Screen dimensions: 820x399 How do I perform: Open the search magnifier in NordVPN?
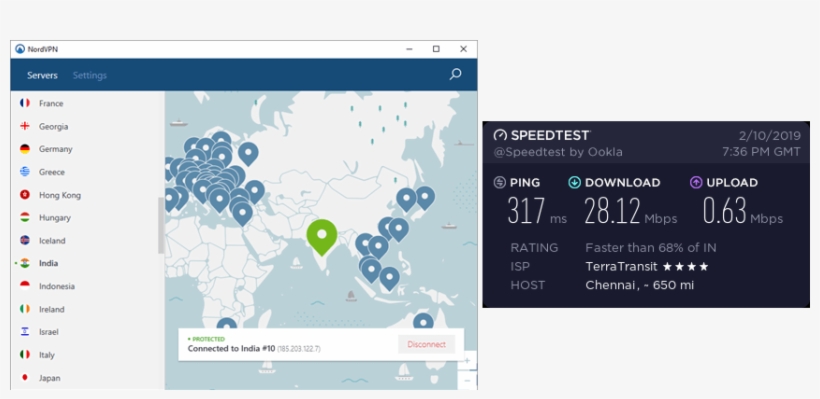(455, 74)
